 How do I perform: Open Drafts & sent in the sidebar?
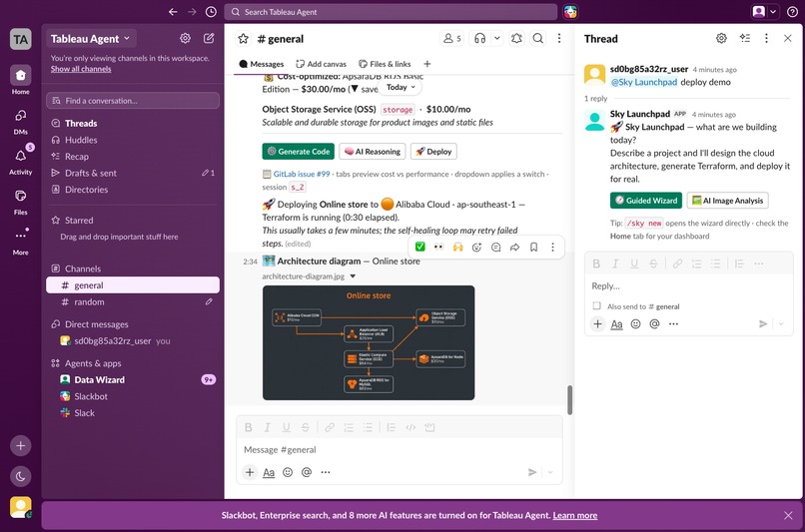tap(133, 173)
